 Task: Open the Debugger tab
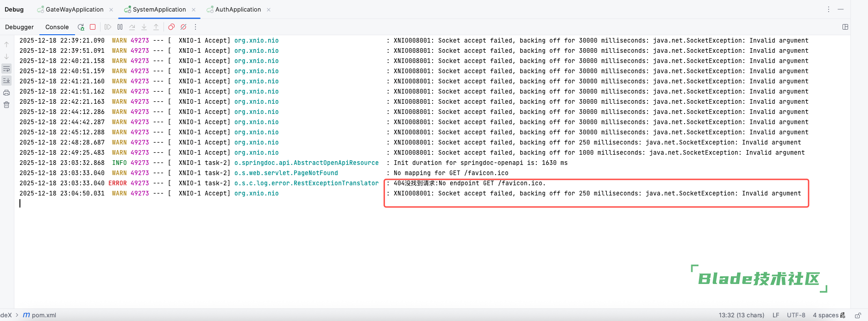pos(19,27)
